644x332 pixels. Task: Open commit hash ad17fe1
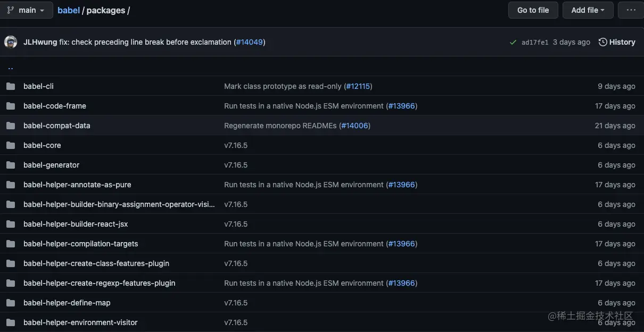coord(535,43)
